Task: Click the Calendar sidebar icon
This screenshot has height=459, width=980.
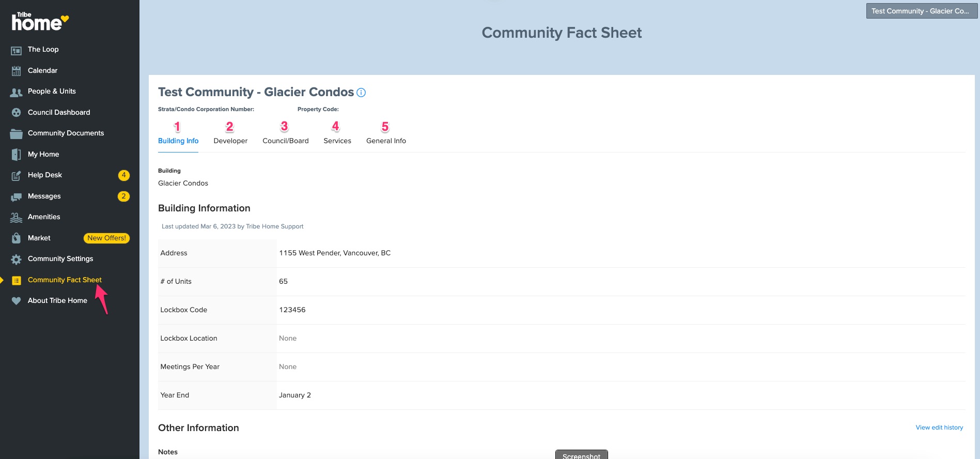Action: point(17,71)
